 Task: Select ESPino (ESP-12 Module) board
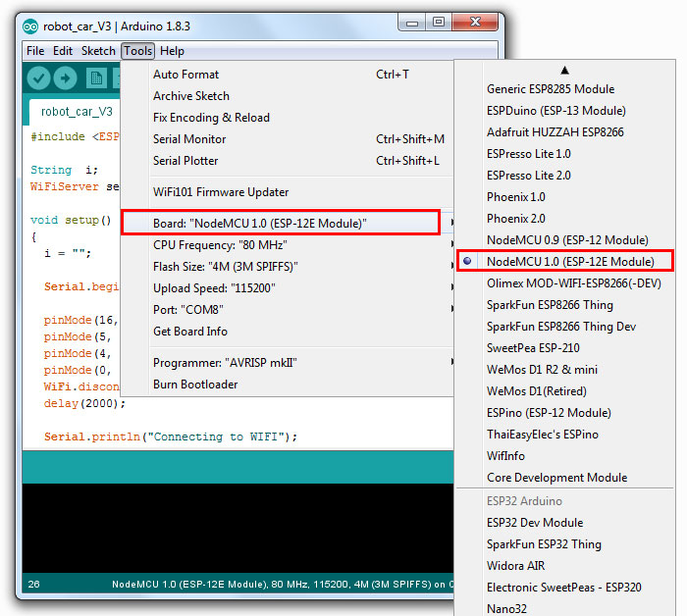(x=565, y=412)
